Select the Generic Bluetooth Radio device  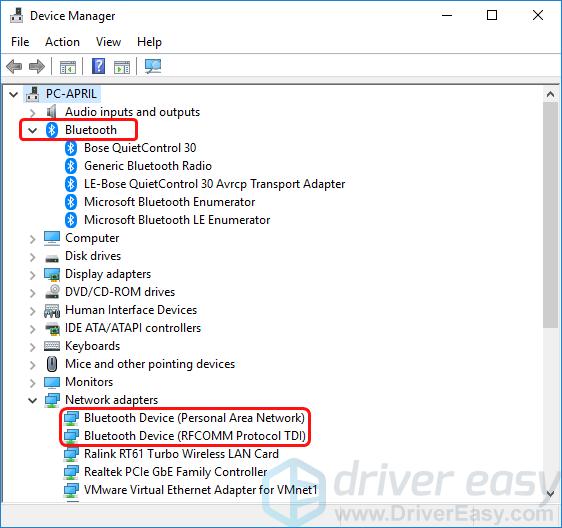[x=148, y=166]
